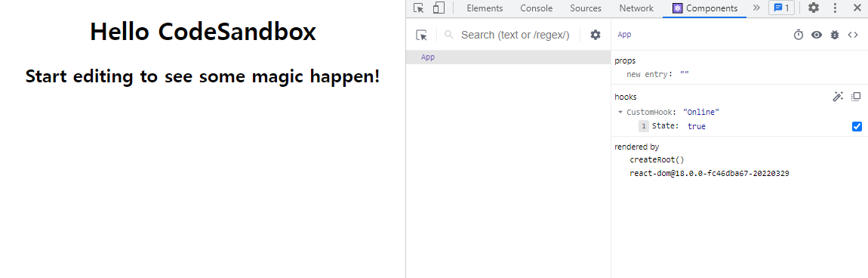Click the props section label
The image size is (868, 278).
(x=625, y=61)
